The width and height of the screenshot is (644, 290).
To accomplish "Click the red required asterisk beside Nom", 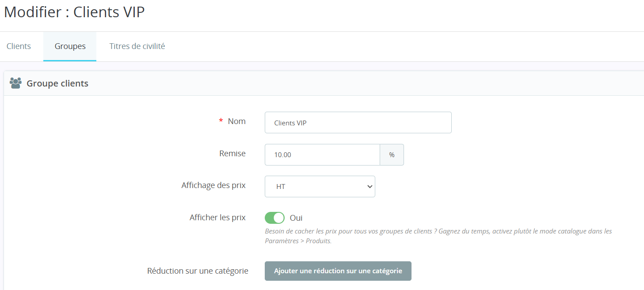I will click(221, 121).
